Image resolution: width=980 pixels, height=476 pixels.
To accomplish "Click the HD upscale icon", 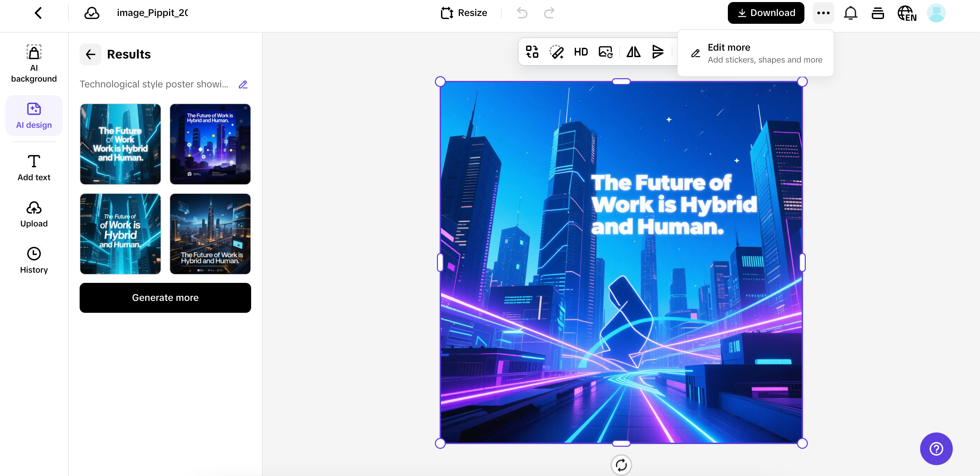I will (x=581, y=52).
